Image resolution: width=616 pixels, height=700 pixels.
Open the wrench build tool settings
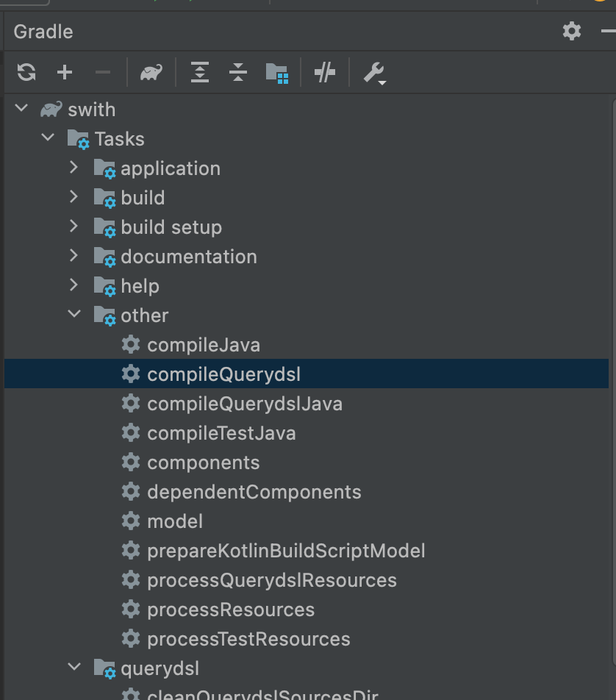tap(374, 74)
